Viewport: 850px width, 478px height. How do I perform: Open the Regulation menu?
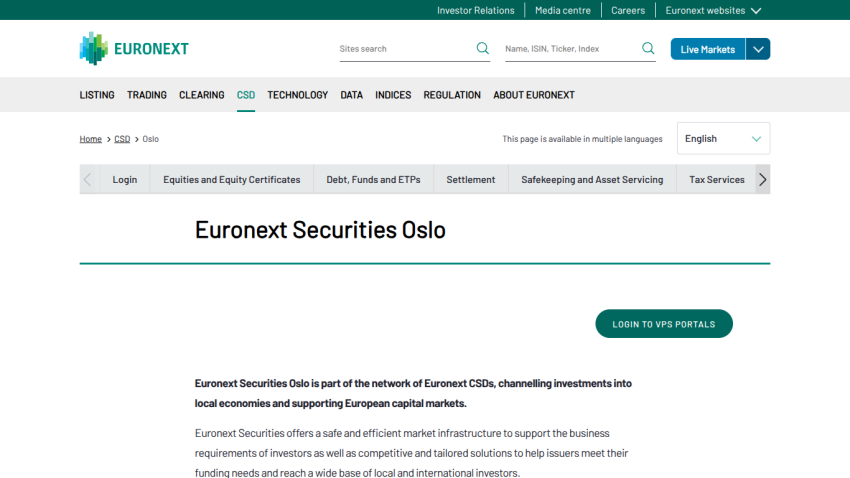tap(452, 95)
